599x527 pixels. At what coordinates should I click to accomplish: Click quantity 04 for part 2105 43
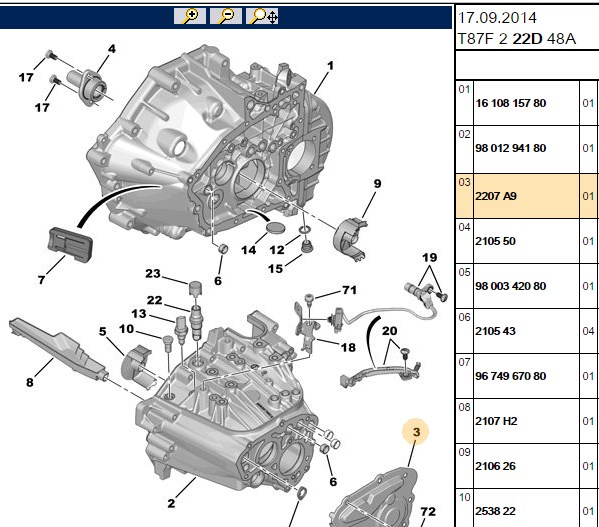coord(588,331)
